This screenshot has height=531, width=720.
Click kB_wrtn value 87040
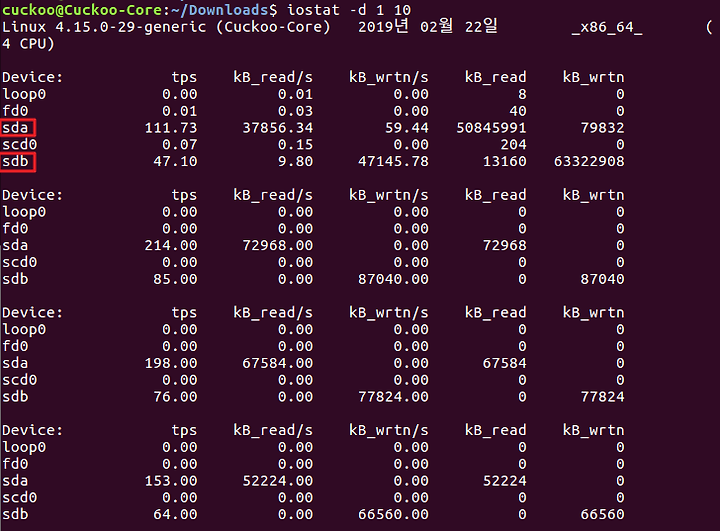point(602,279)
